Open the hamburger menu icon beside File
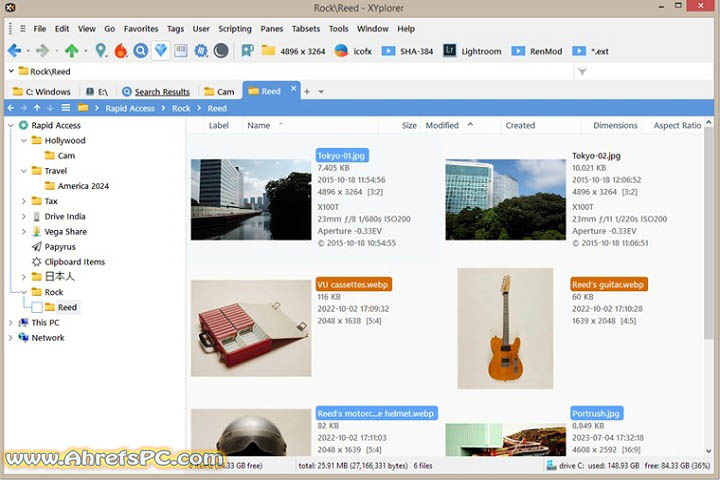The image size is (720, 480). [22, 28]
